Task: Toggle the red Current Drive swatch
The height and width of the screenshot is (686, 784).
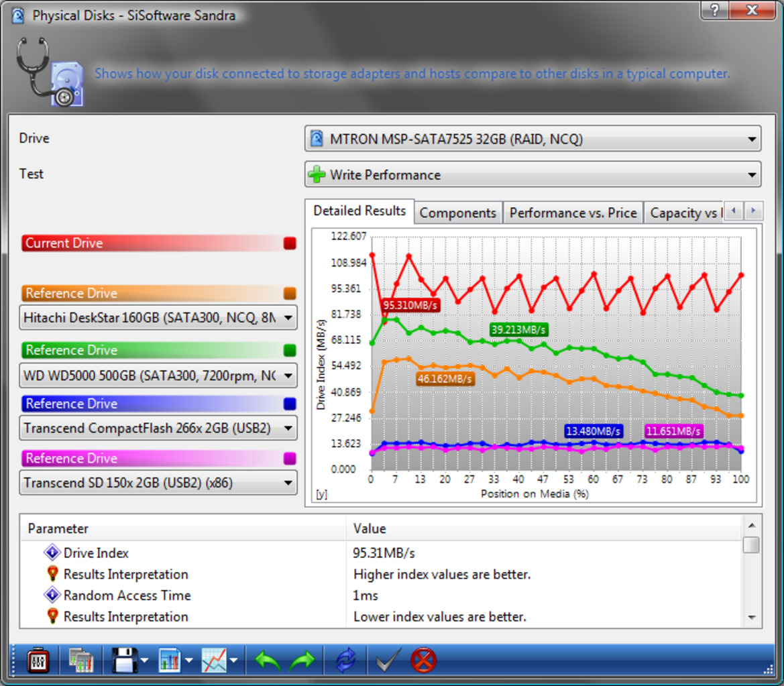Action: (290, 243)
